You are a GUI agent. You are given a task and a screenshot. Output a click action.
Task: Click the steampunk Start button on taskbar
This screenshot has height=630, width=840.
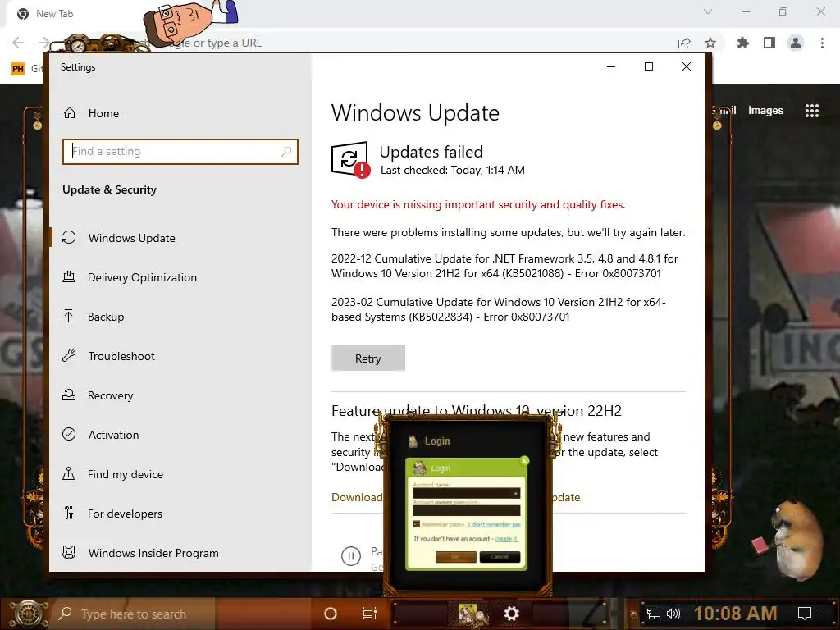click(x=27, y=614)
